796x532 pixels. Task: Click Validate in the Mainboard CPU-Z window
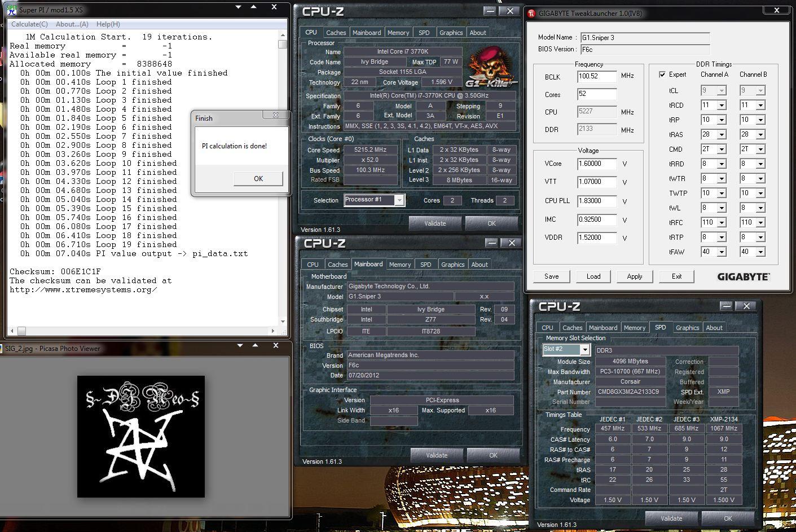click(437, 455)
